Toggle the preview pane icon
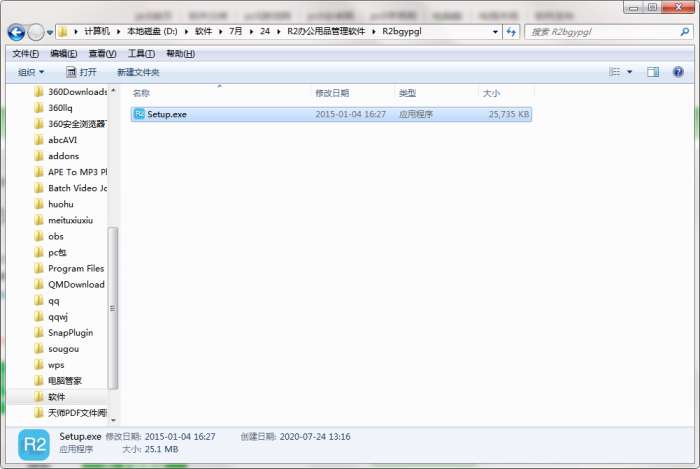Image resolution: width=700 pixels, height=469 pixels. [653, 72]
